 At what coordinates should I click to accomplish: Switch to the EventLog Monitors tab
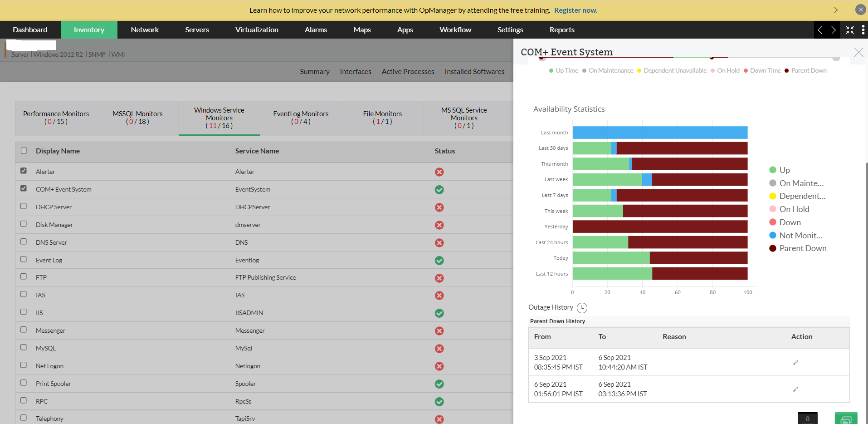[301, 118]
